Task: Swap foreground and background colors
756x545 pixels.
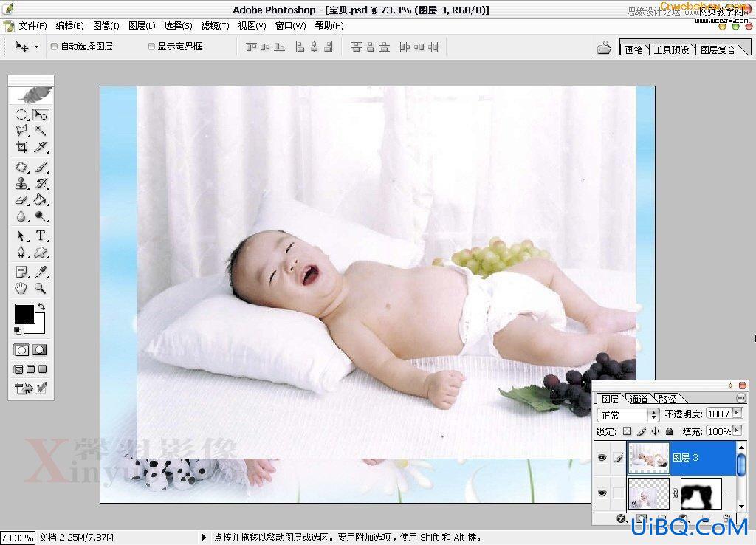Action: [x=41, y=306]
